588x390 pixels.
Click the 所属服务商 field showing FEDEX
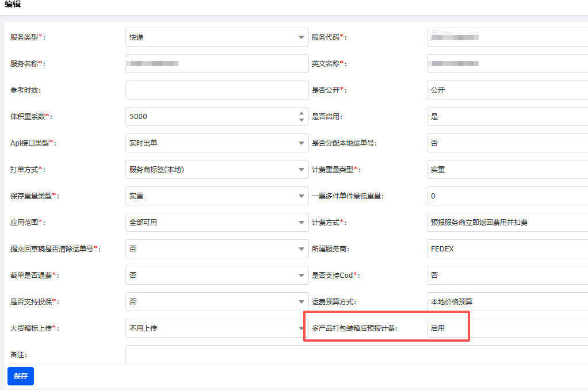tap(506, 249)
